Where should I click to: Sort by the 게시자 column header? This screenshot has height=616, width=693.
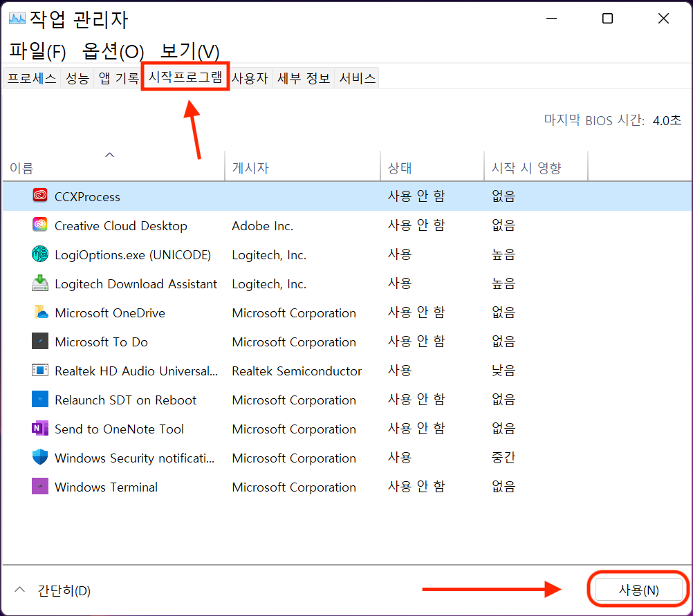[x=302, y=166]
